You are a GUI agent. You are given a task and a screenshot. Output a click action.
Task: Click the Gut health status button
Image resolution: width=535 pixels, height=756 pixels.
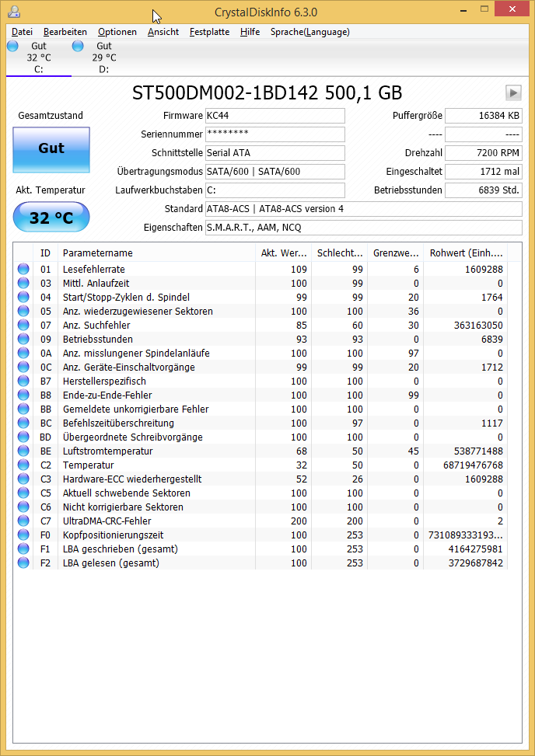point(51,150)
